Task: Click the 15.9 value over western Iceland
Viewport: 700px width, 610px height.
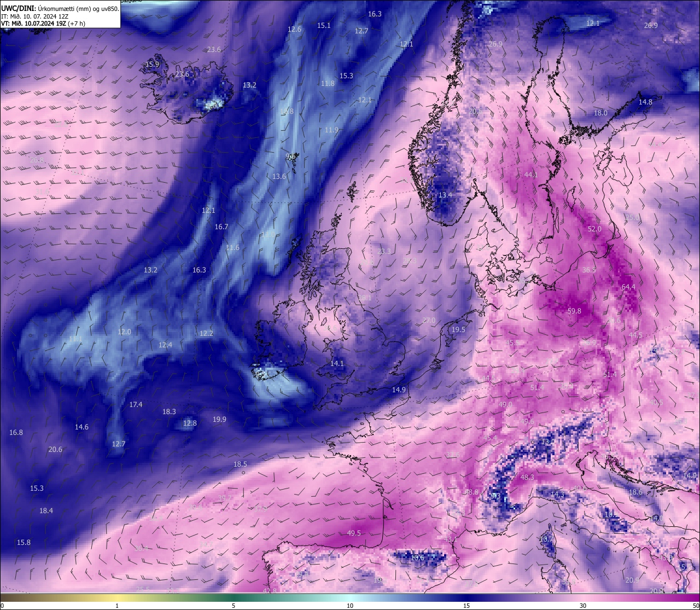Action: [152, 64]
